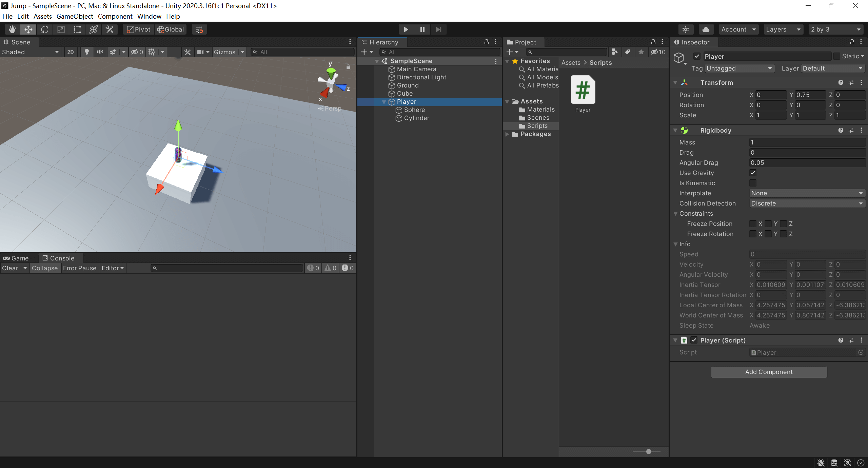Open Cloud services icon
Image resolution: width=868 pixels, height=468 pixels.
pos(706,30)
